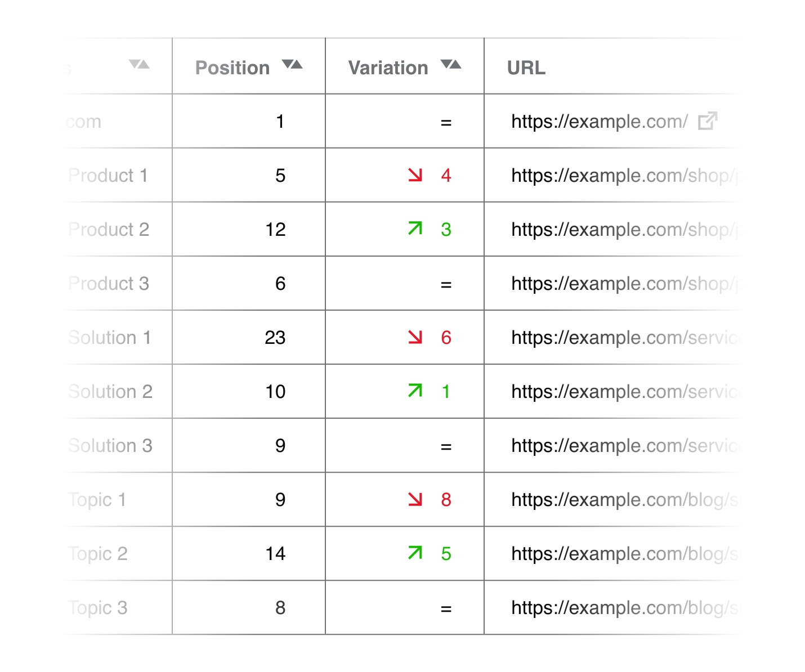Click the green up arrow in Product 2 row
The image size is (805, 672).
point(415,229)
